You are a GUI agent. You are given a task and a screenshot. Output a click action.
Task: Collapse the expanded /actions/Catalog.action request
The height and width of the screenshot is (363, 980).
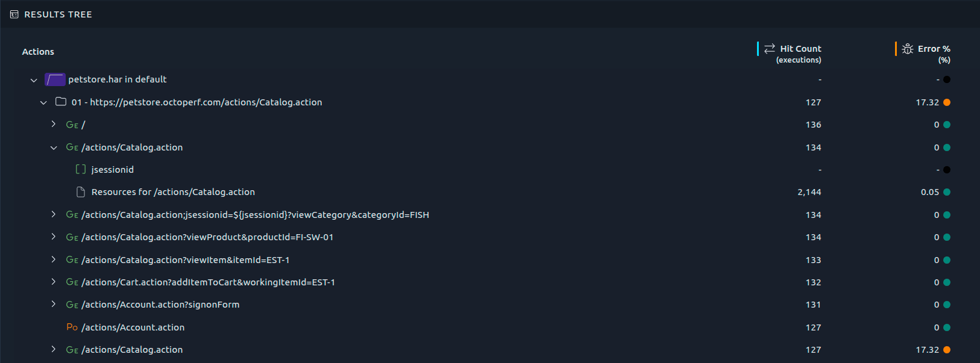point(53,147)
